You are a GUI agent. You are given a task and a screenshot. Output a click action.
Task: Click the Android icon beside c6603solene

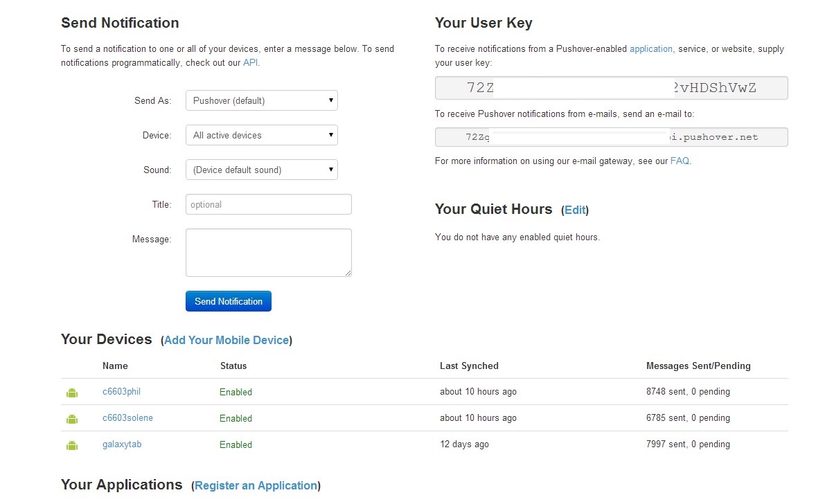tap(72, 419)
